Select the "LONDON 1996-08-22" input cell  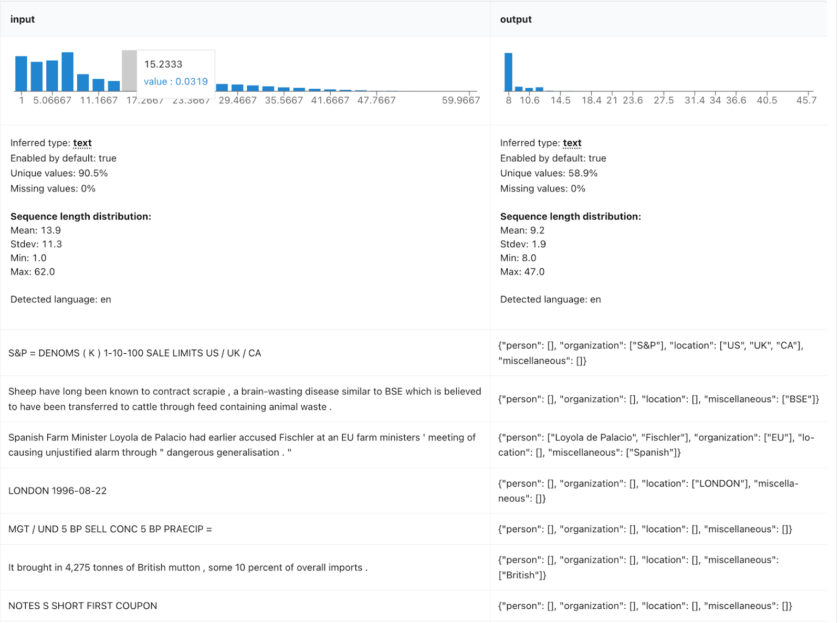[58, 491]
